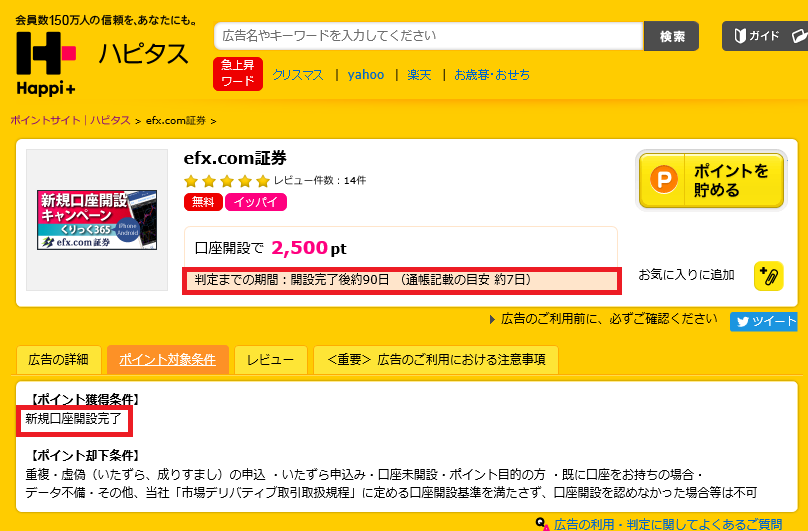Image resolution: width=808 pixels, height=531 pixels.
Task: Open the レビュー tab
Action: [x=271, y=359]
